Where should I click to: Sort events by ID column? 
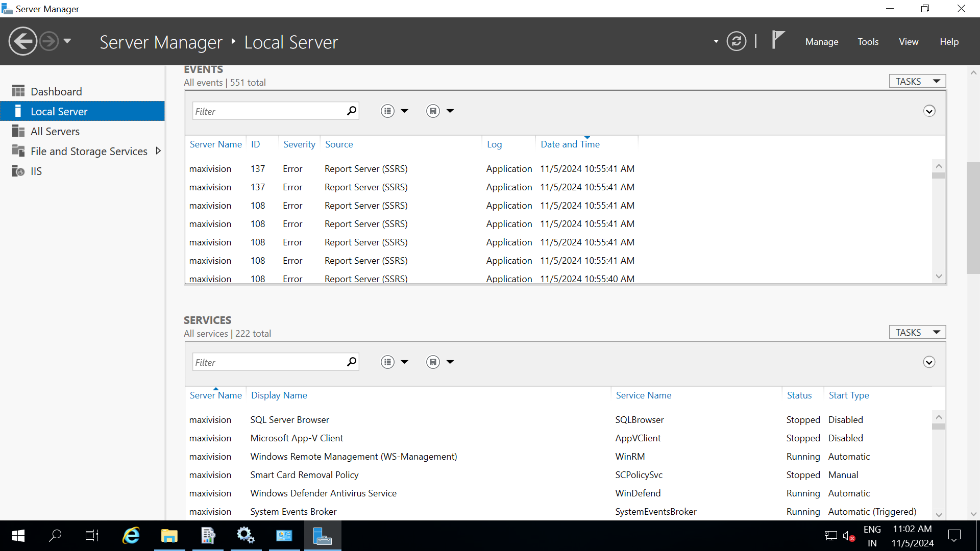click(x=255, y=144)
